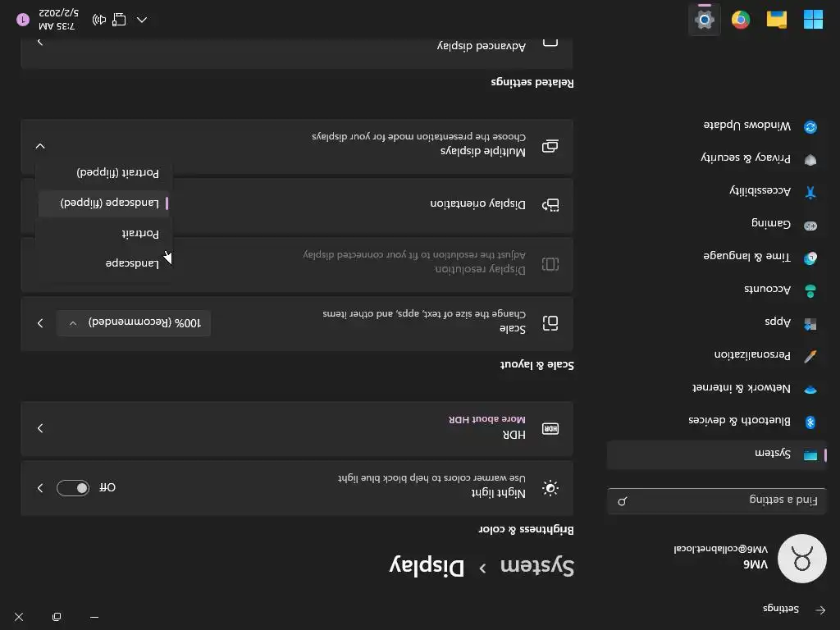Click the volume speaker tray icon
Image resolution: width=840 pixels, height=630 pixels.
(99, 20)
